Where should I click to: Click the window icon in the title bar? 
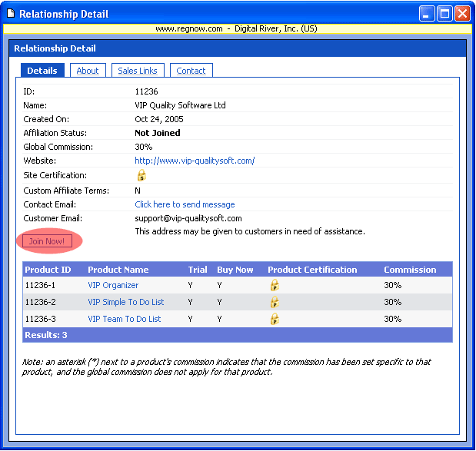[x=10, y=14]
